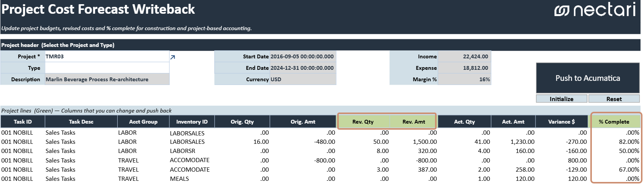Image resolution: width=644 pixels, height=185 pixels.
Task: Click the Margin % value 16%
Action: point(464,79)
